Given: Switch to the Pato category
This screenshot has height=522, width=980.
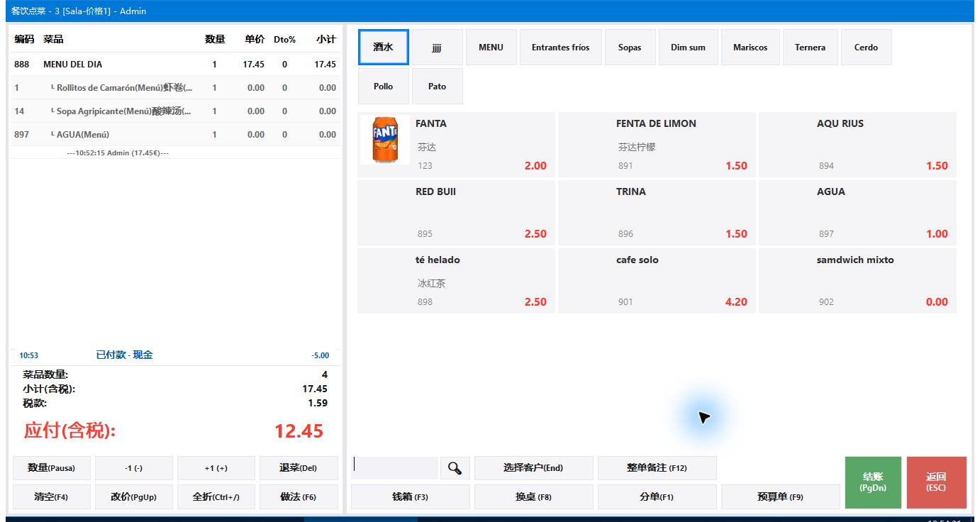Looking at the screenshot, I should 438,87.
